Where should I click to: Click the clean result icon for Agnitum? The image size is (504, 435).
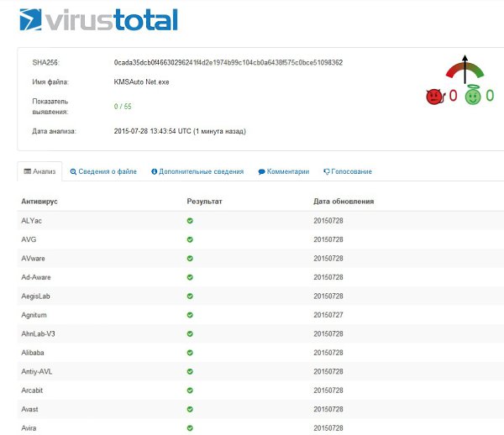point(190,315)
